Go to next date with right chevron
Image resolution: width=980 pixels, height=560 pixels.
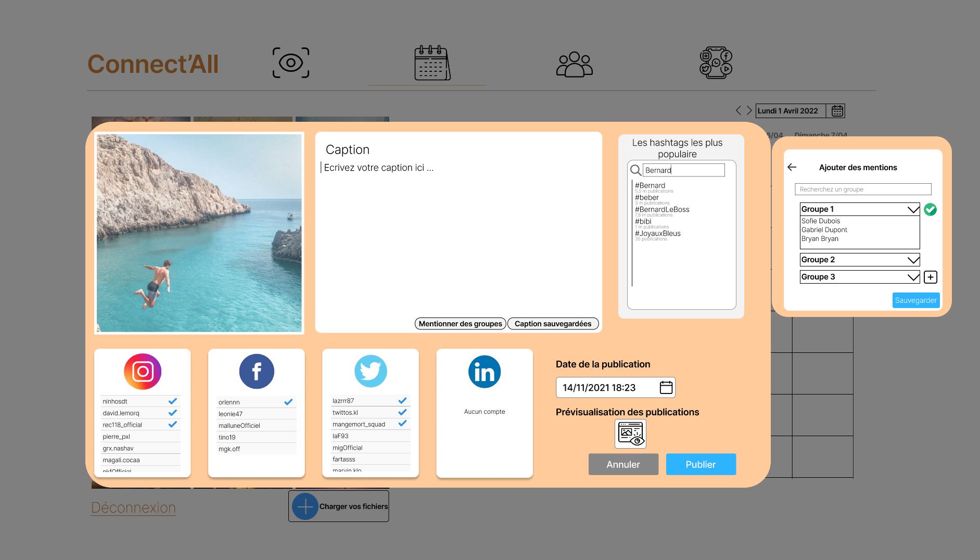tap(749, 110)
